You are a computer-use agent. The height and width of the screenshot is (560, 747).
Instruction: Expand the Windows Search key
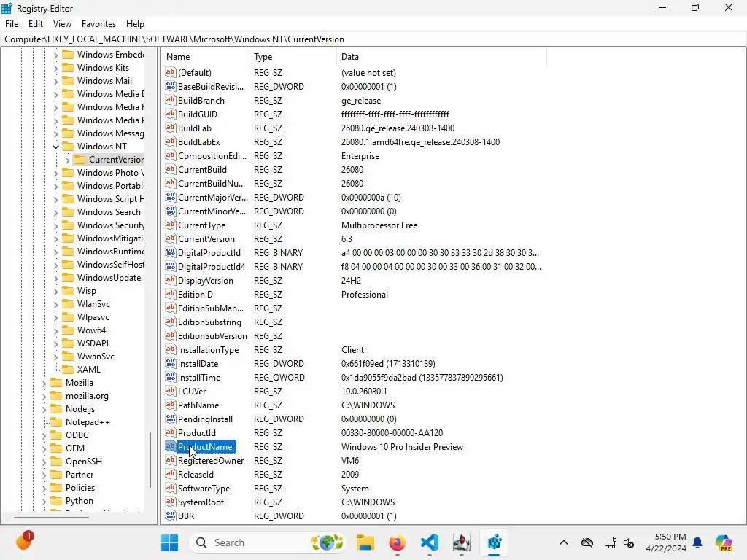pos(55,212)
